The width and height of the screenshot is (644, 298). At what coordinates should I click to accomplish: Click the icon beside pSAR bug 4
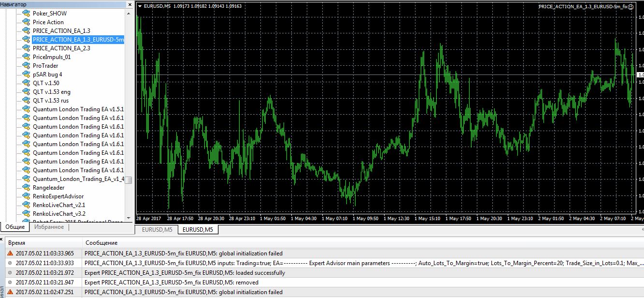point(26,74)
